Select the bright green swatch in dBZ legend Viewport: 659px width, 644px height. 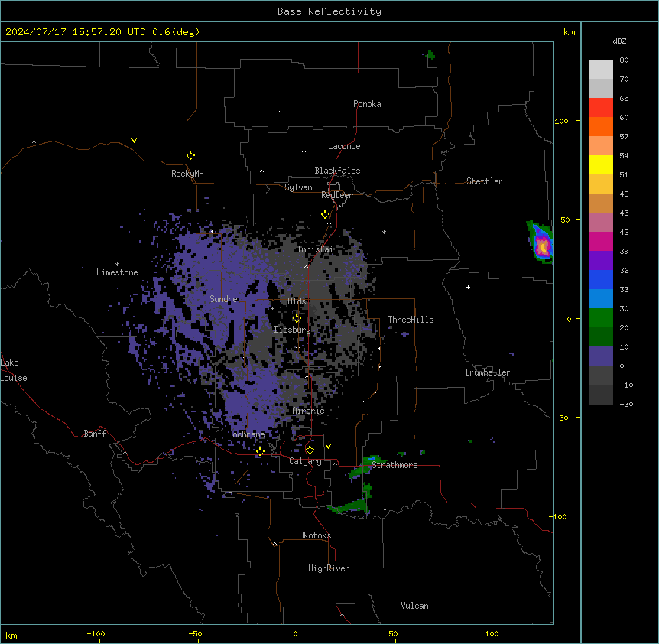click(601, 318)
